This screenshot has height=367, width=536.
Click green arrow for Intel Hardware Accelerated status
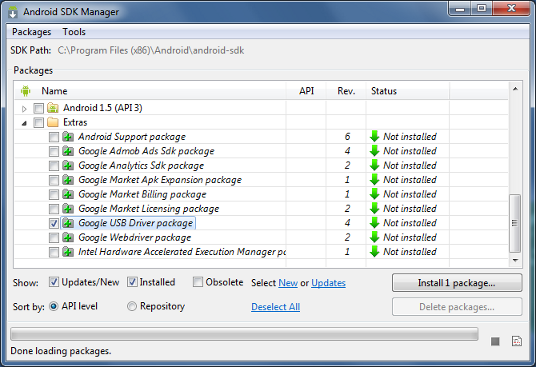point(375,252)
